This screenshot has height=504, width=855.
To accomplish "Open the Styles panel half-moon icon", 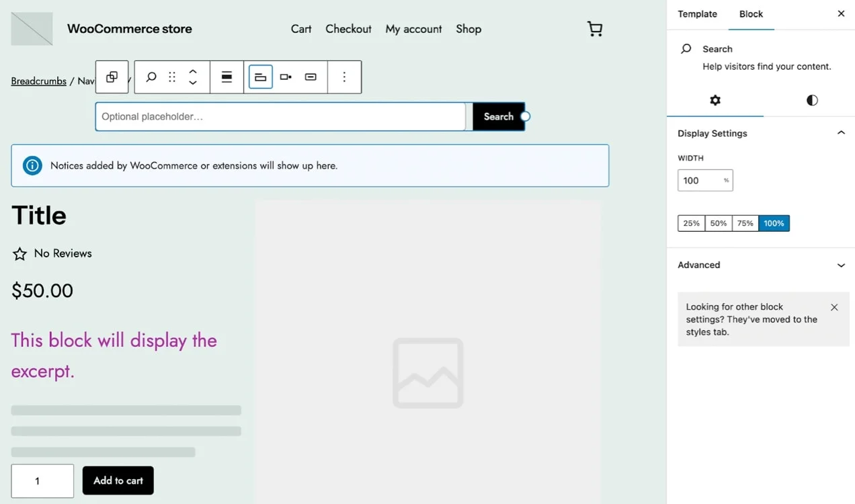I will (x=811, y=100).
